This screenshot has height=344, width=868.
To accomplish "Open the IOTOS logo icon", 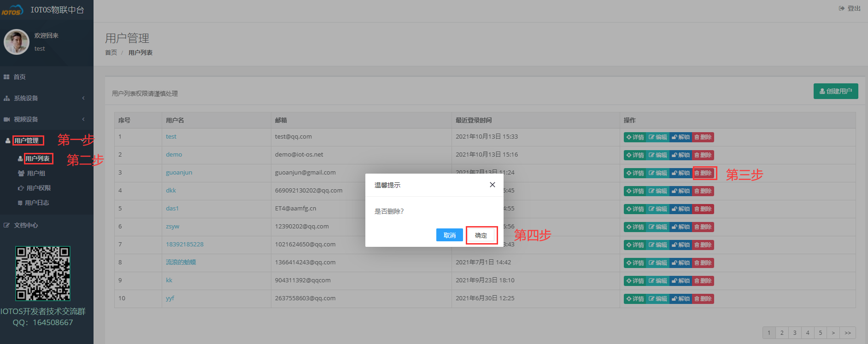I will click(12, 10).
